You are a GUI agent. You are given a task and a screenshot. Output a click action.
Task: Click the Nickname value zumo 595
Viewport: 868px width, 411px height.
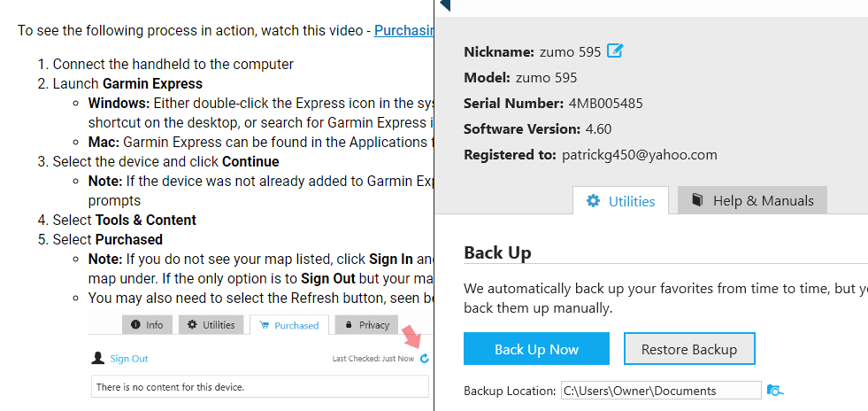[570, 52]
